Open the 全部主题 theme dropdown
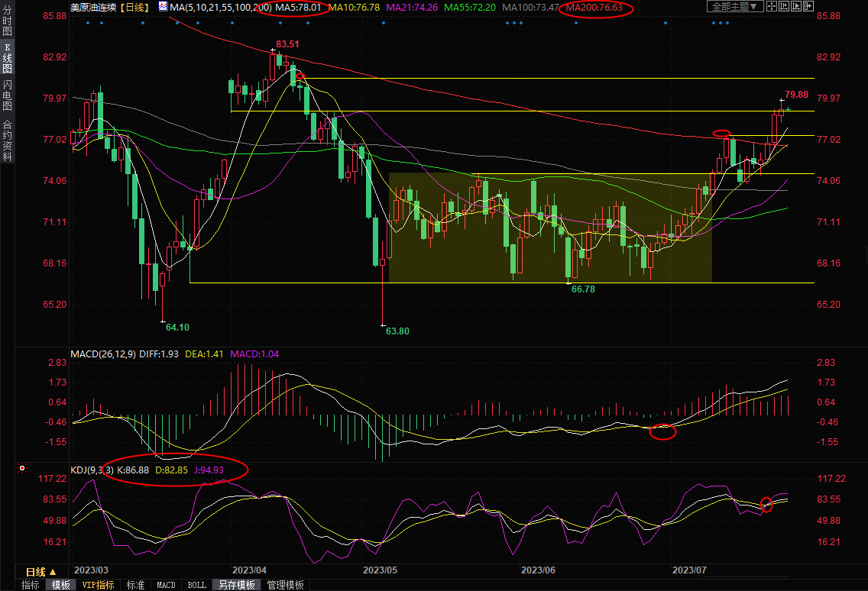This screenshot has height=591, width=868. point(734,7)
